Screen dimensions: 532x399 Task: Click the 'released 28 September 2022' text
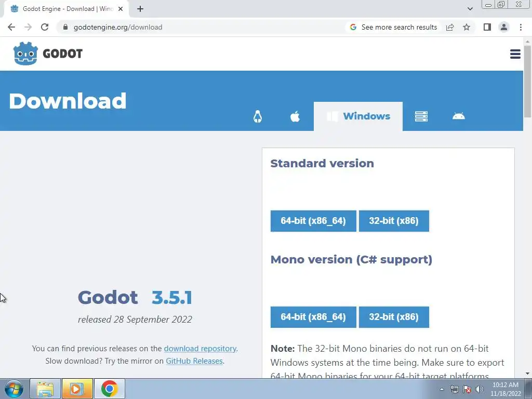click(135, 320)
